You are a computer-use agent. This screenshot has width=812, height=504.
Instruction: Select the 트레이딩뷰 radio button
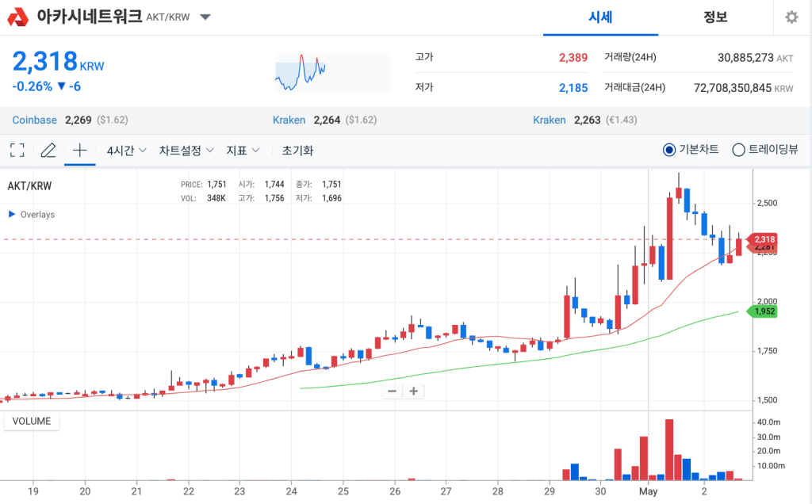click(738, 150)
